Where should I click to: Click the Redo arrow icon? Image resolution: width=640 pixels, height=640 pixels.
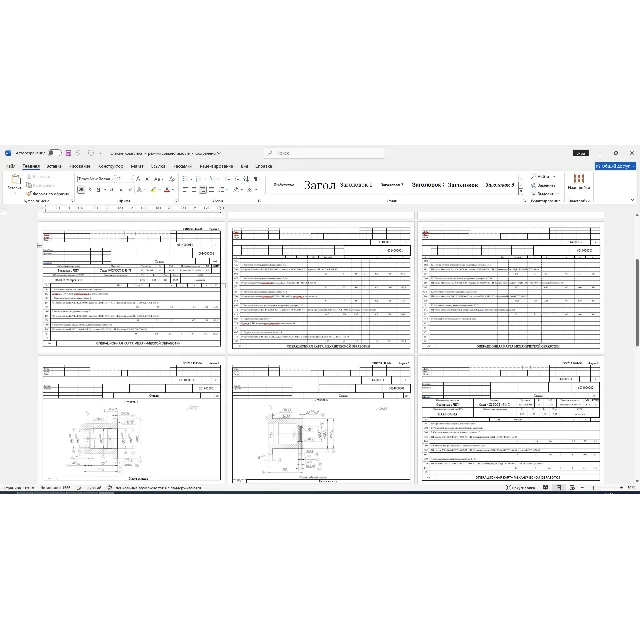pyautogui.click(x=90, y=153)
